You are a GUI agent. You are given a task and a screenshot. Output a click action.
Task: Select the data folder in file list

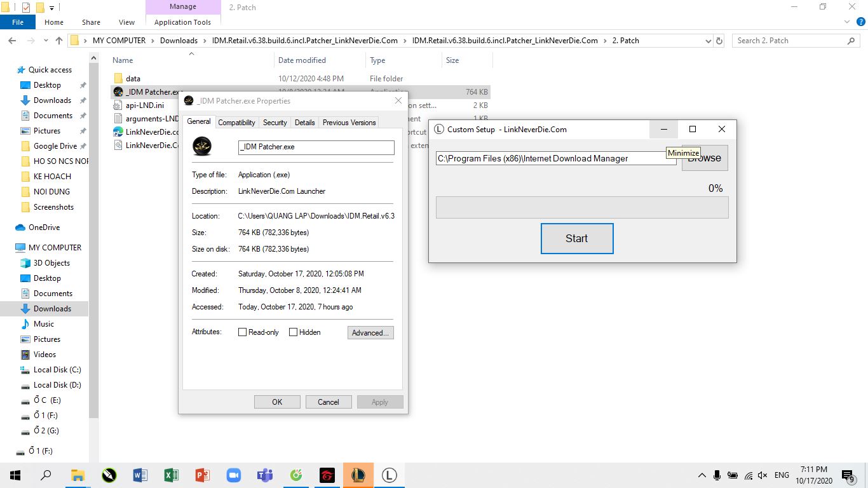click(x=133, y=79)
